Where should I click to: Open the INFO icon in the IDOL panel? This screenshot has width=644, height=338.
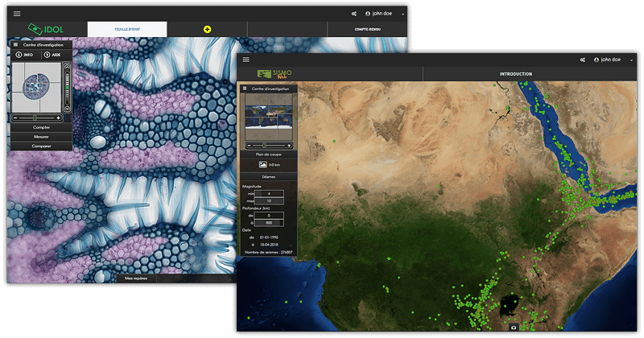[19, 55]
